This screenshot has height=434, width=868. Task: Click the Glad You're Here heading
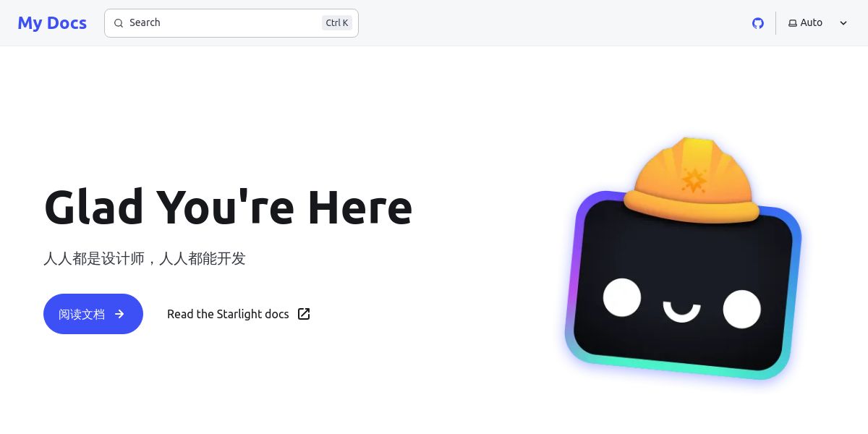pos(228,207)
